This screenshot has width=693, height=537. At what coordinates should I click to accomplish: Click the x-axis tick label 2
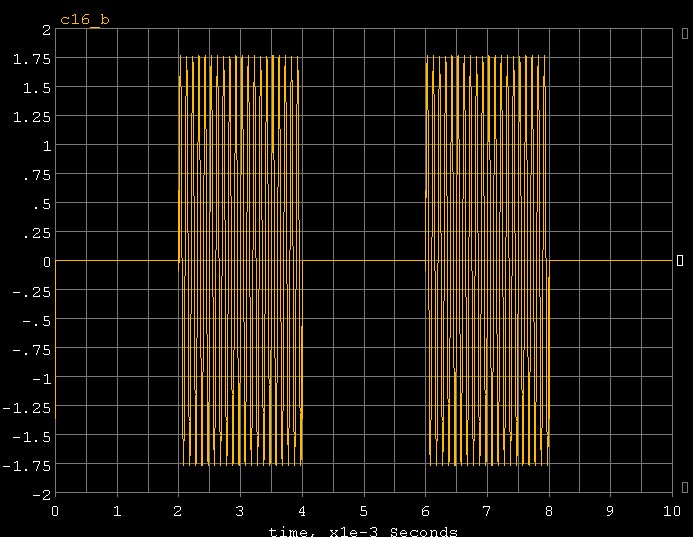(x=178, y=511)
